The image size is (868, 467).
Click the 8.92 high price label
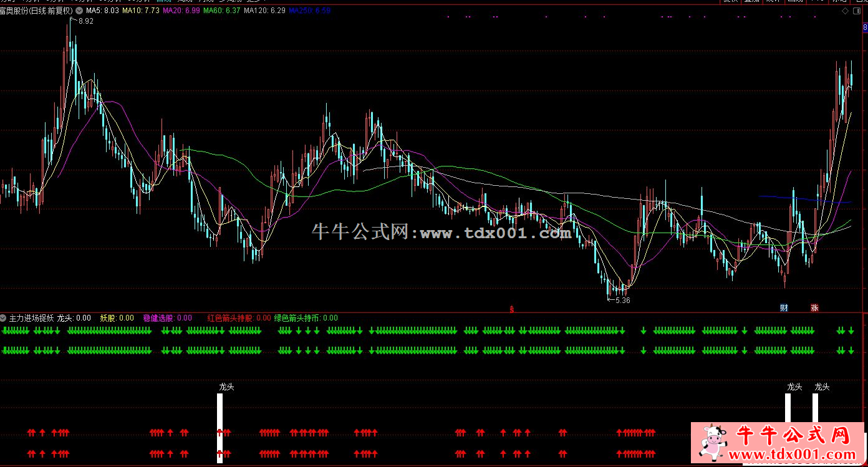86,21
